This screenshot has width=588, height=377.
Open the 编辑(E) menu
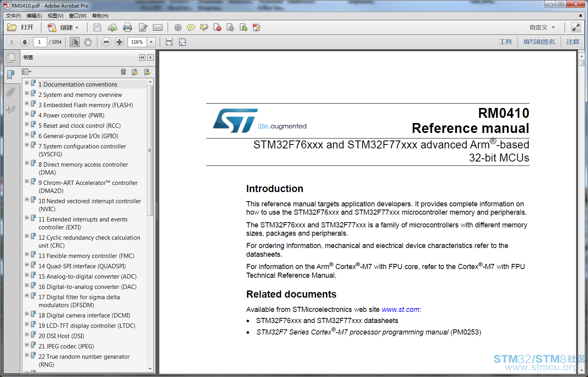pyautogui.click(x=34, y=16)
